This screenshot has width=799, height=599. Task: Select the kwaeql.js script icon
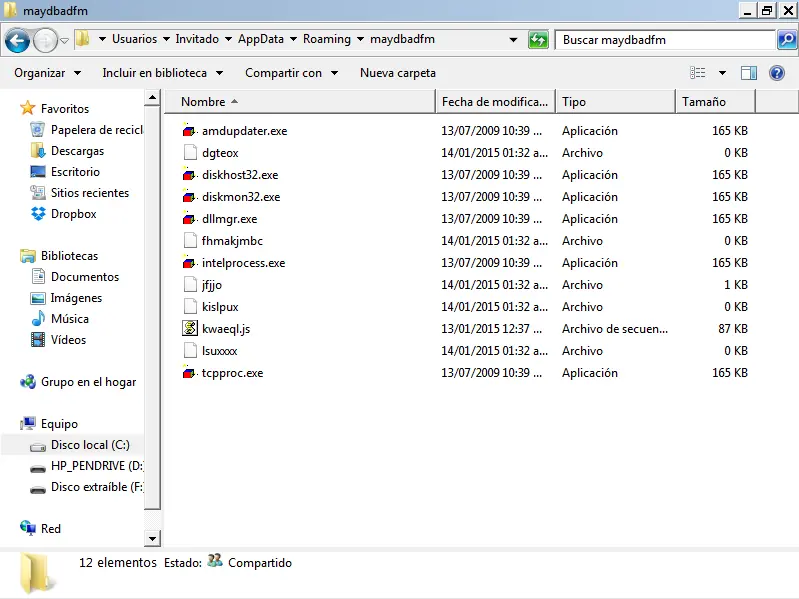190,328
